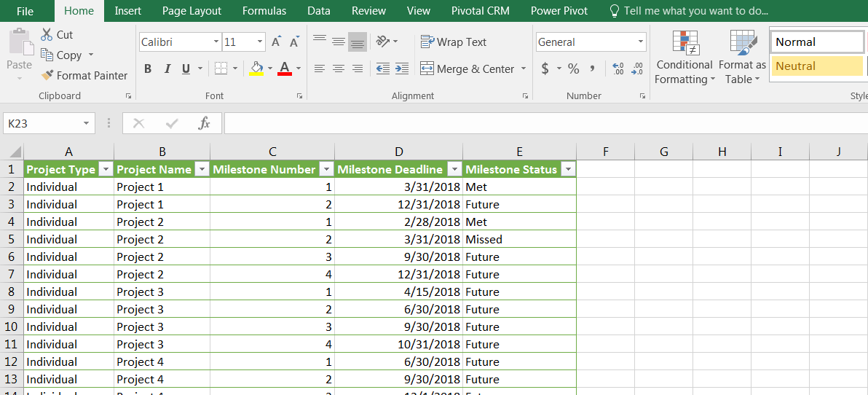The width and height of the screenshot is (868, 395).
Task: Open Milestone Deadline filter dropdown
Action: coord(454,170)
